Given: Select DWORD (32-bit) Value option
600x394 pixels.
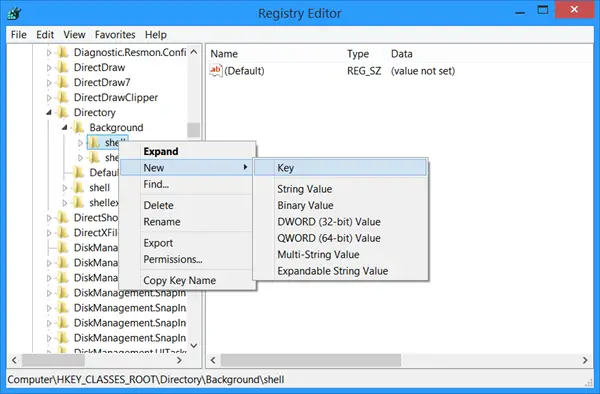Looking at the screenshot, I should pyautogui.click(x=329, y=222).
